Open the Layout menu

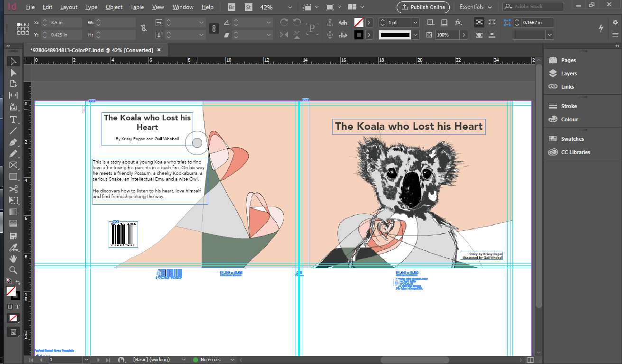pos(69,7)
